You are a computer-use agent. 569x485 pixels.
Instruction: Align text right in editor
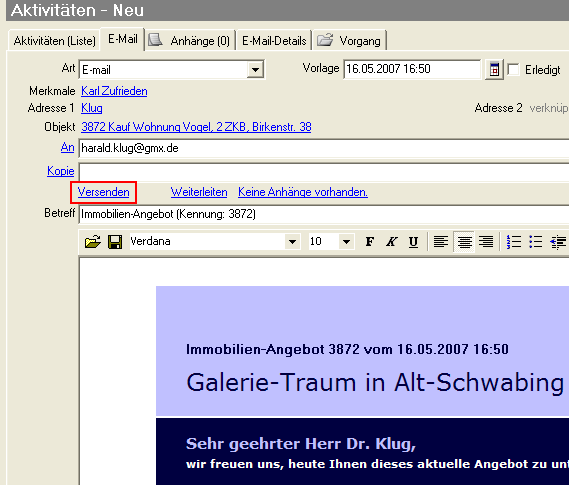pyautogui.click(x=486, y=242)
